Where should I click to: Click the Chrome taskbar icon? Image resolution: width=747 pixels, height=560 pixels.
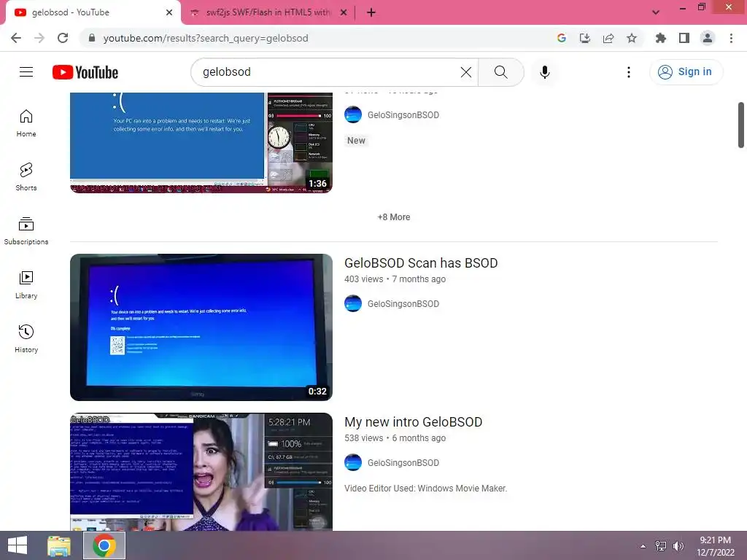tap(104, 545)
